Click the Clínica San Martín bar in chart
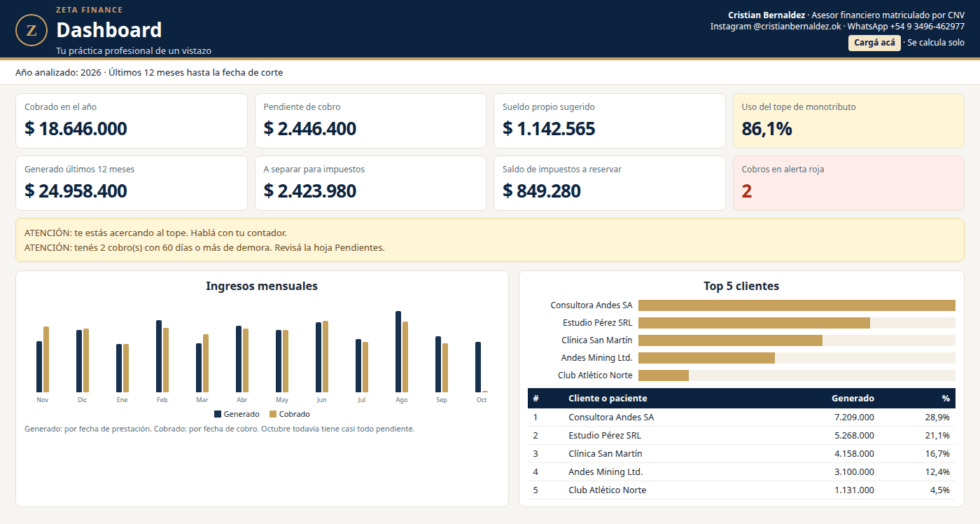 point(730,340)
